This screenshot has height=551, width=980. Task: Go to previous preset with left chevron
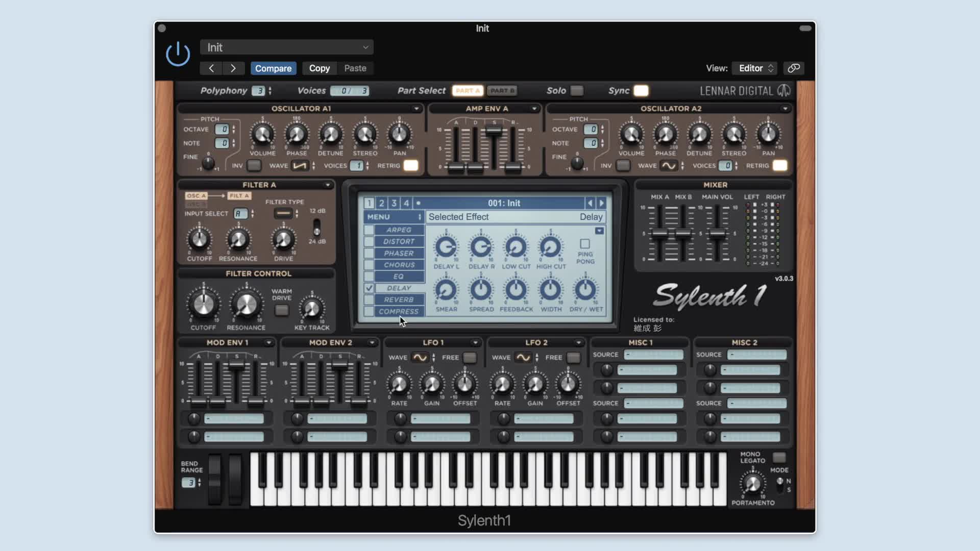[211, 68]
